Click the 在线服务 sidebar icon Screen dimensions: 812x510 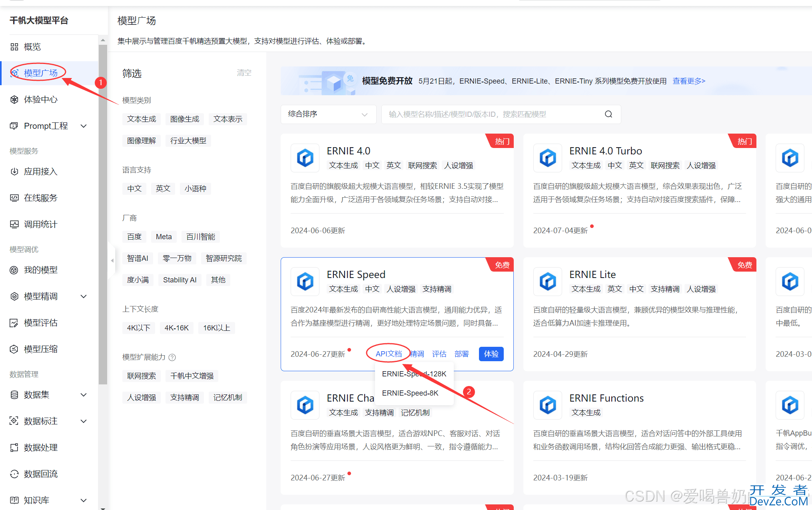click(x=14, y=198)
